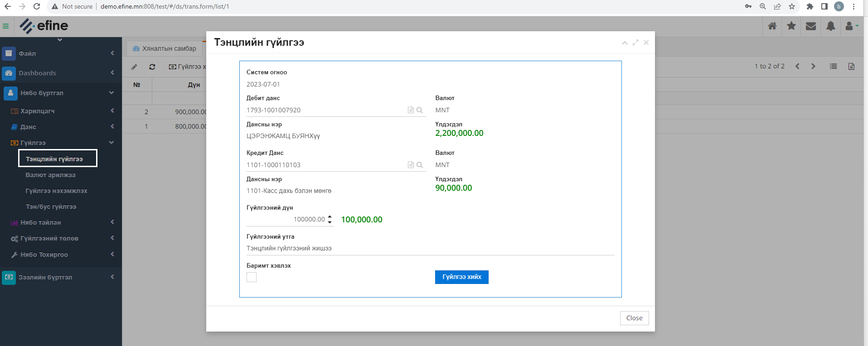Select row with 900,000.00 amount
This screenshot has height=346, width=868.
coord(164,112)
